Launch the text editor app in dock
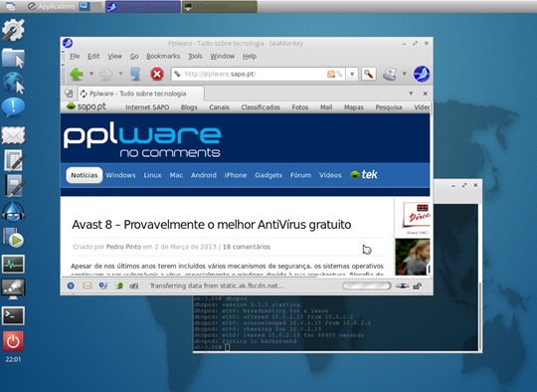Image resolution: width=537 pixels, height=392 pixels. (13, 186)
